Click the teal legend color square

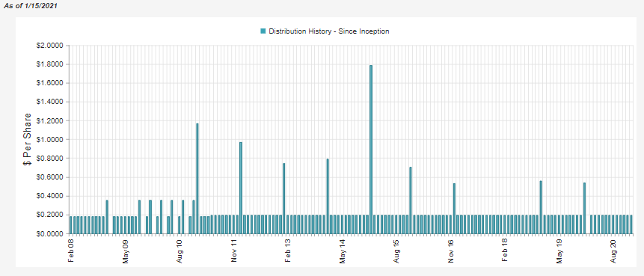pos(263,31)
